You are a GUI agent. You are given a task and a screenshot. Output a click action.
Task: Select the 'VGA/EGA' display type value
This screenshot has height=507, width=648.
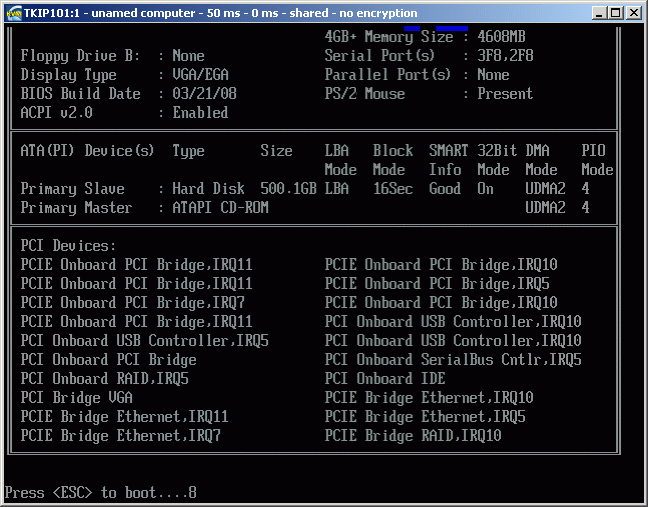pos(200,75)
